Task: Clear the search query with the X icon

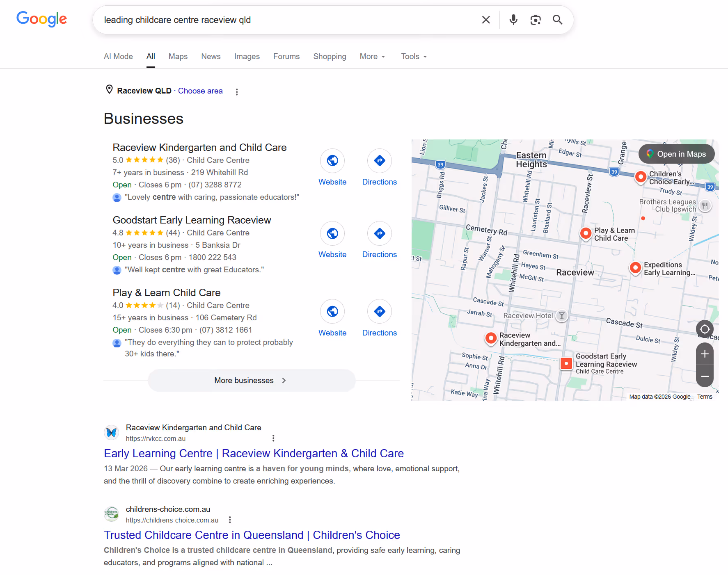Action: click(x=486, y=20)
